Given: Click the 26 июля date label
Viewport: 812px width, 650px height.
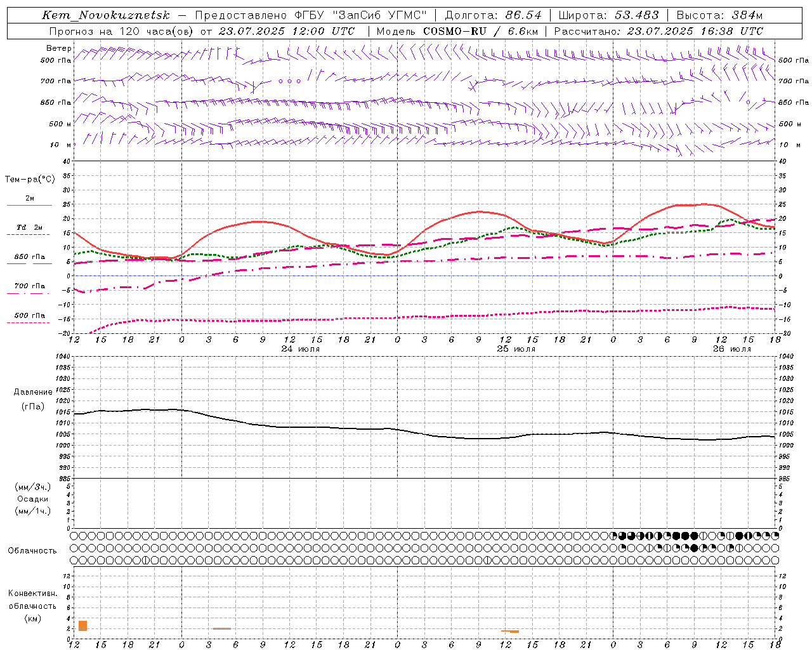Looking at the screenshot, I should tap(731, 349).
